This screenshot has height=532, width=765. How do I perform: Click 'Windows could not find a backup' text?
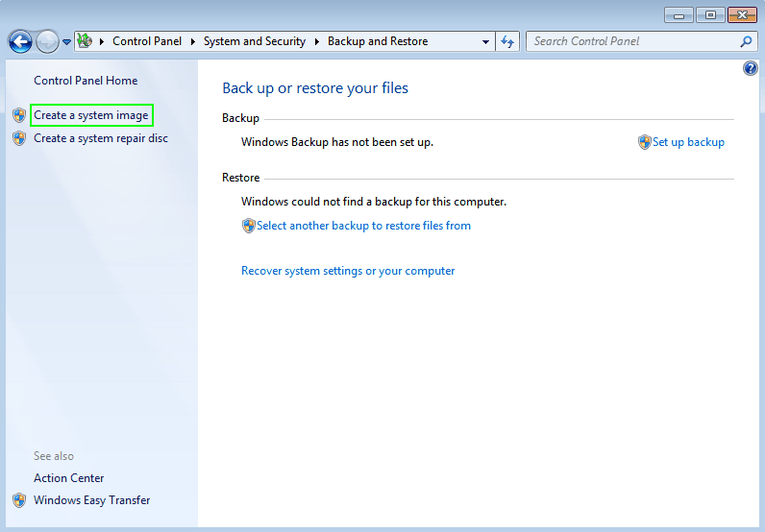tap(374, 202)
